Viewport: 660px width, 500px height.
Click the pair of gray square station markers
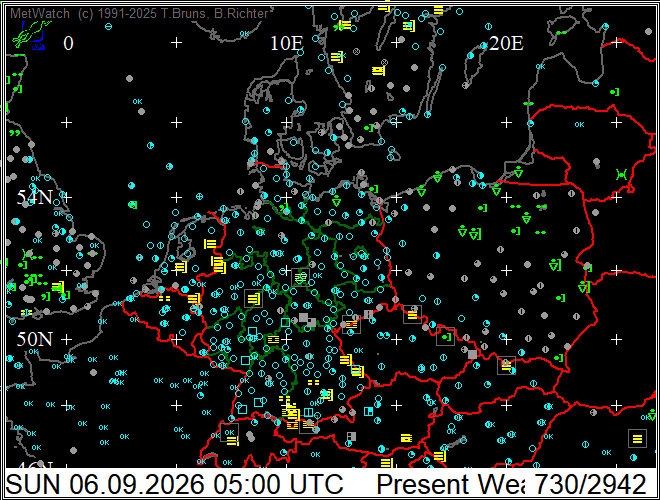(x=307, y=320)
